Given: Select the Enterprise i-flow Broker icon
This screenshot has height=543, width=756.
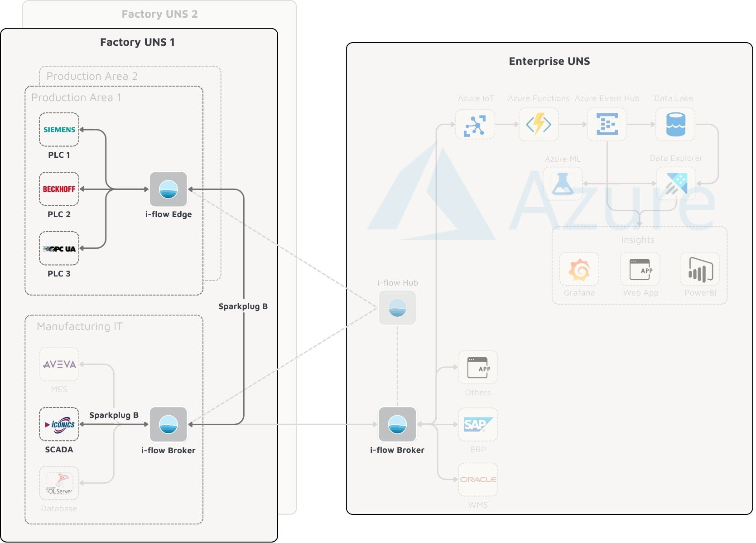Looking at the screenshot, I should point(397,424).
